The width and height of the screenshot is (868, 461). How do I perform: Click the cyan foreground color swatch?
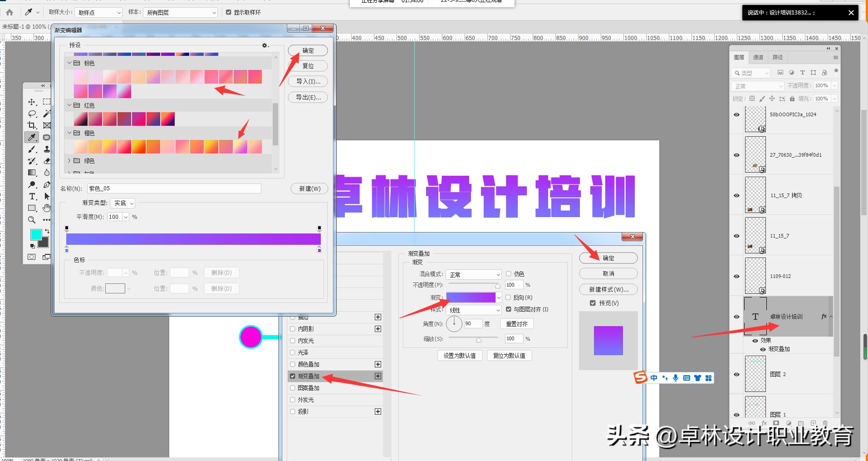[x=35, y=234]
